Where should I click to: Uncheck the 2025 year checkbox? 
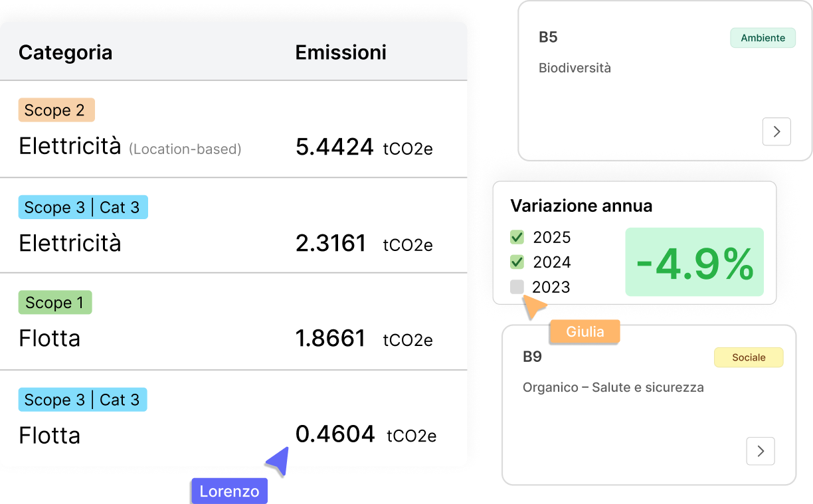(517, 237)
